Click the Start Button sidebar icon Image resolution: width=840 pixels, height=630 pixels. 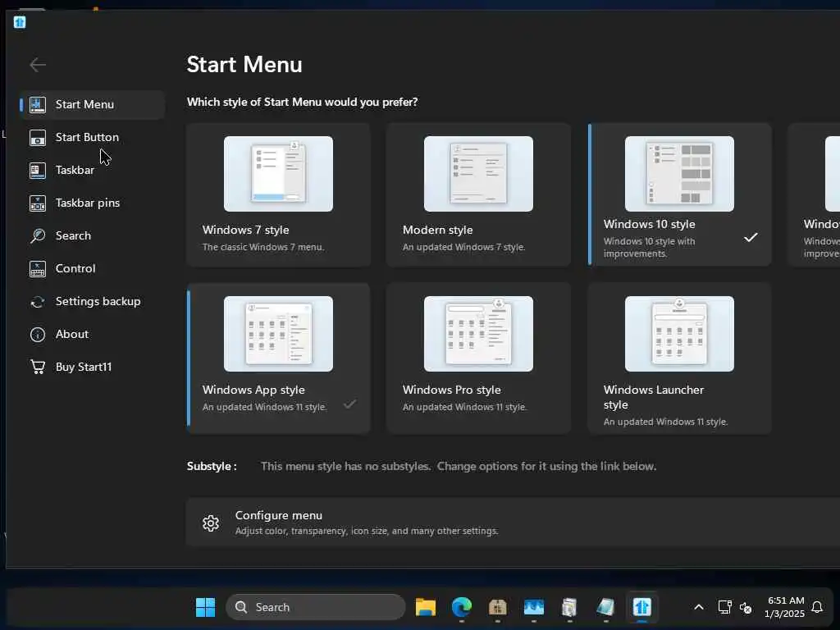pyautogui.click(x=38, y=138)
